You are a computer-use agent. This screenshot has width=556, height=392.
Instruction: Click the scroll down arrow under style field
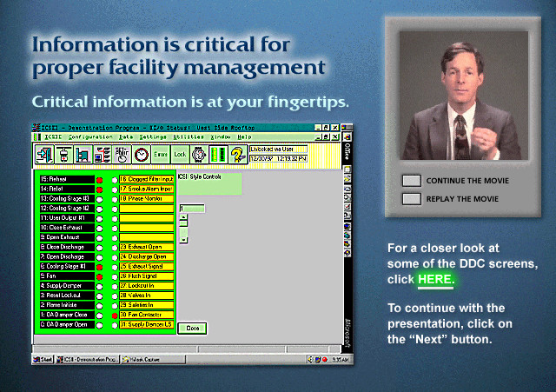pos(182,237)
